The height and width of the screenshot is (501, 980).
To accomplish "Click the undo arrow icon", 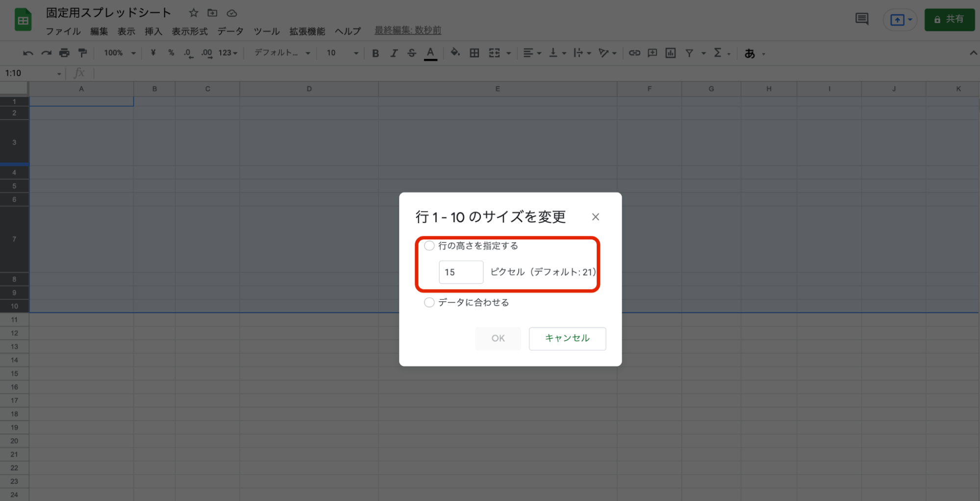I will pos(28,53).
